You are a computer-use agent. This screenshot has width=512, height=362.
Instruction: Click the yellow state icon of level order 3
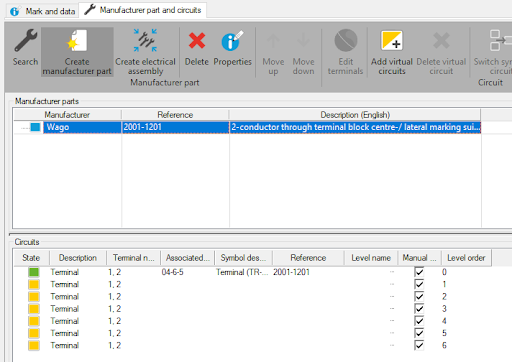34,309
